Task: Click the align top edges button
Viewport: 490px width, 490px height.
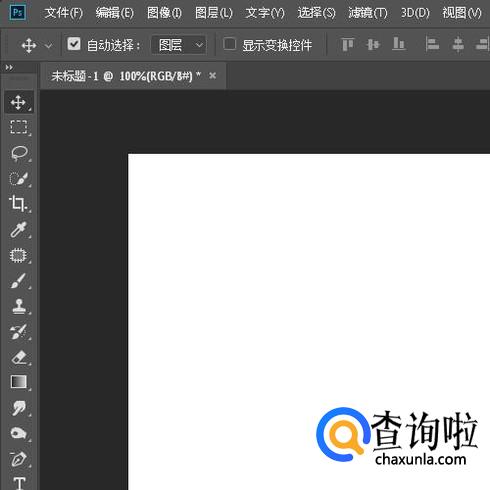Action: [347, 44]
